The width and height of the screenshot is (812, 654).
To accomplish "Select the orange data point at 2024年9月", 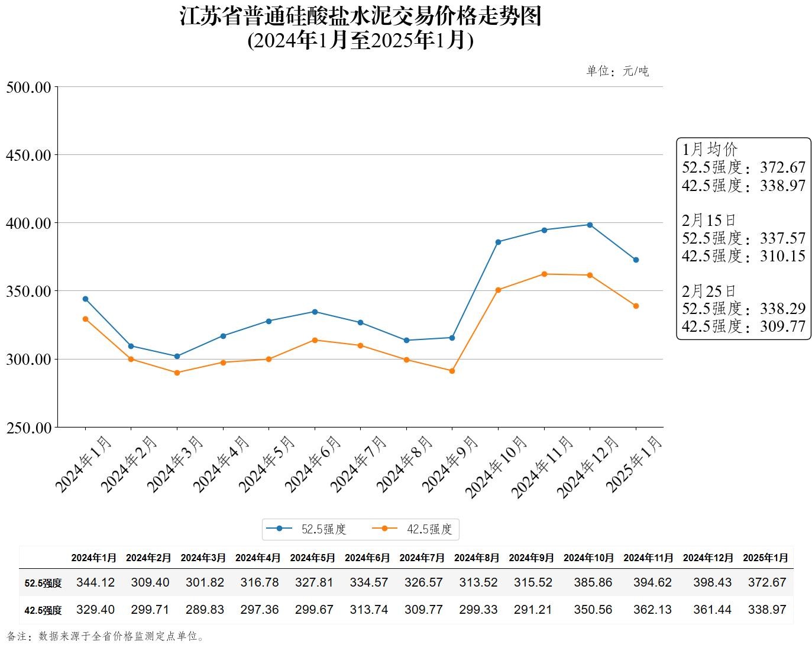I will coord(452,371).
